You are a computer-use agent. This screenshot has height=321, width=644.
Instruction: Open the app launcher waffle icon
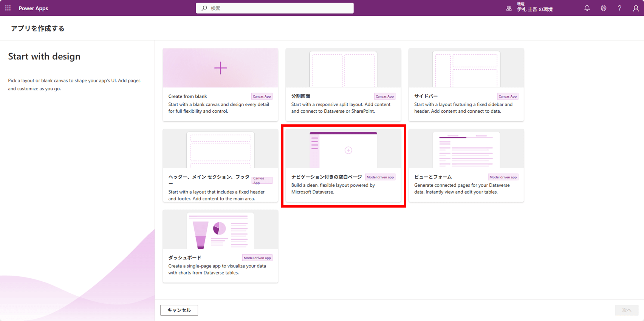(x=8, y=8)
